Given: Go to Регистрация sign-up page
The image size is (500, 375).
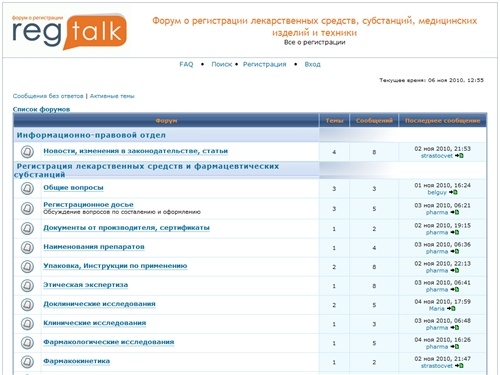Looking at the screenshot, I should [x=264, y=64].
